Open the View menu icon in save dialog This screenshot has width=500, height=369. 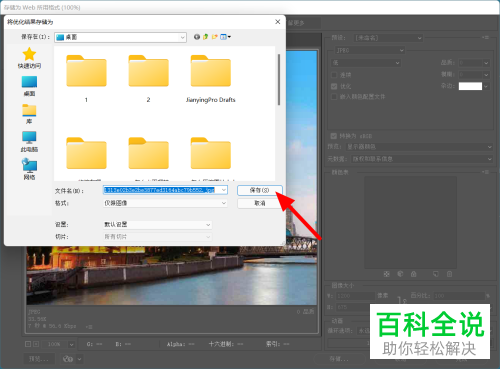click(225, 37)
